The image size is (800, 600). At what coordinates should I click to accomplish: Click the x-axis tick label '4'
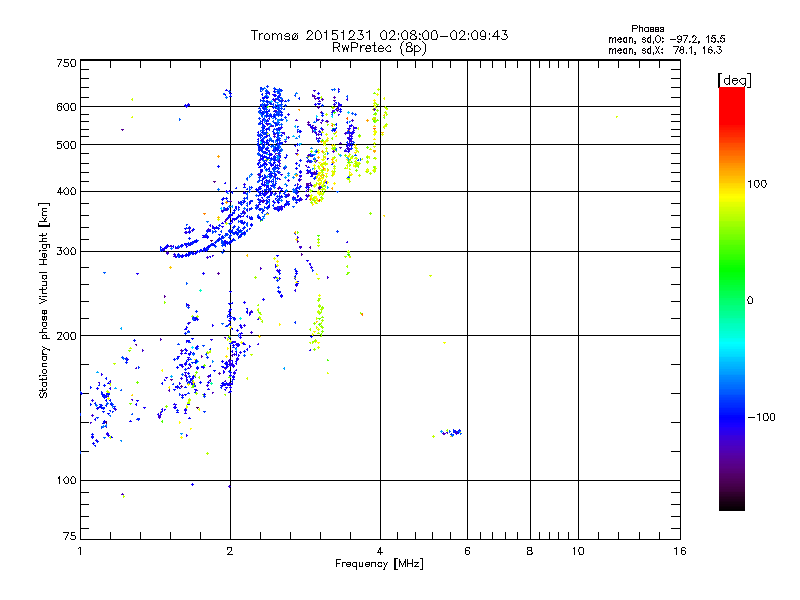click(x=380, y=551)
